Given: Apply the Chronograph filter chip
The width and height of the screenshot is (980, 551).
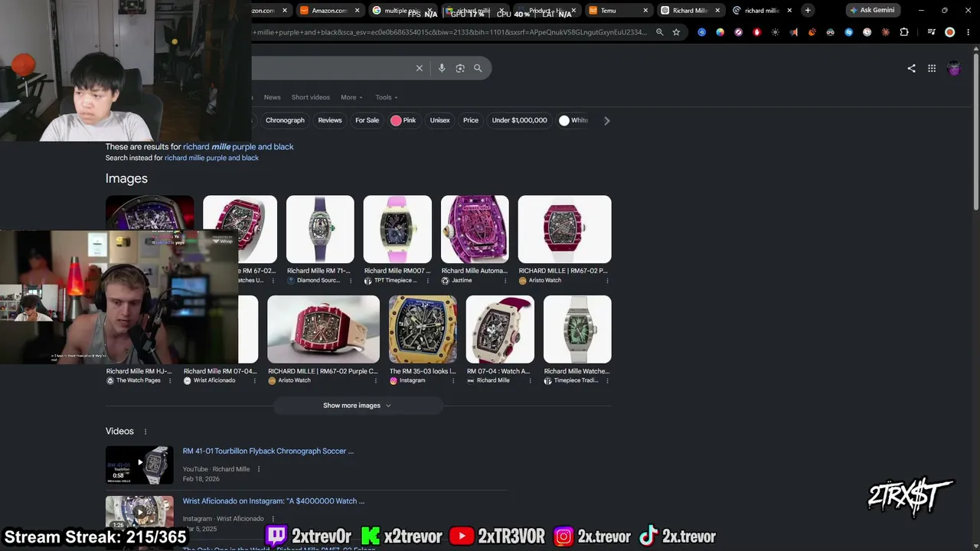Looking at the screenshot, I should [285, 120].
